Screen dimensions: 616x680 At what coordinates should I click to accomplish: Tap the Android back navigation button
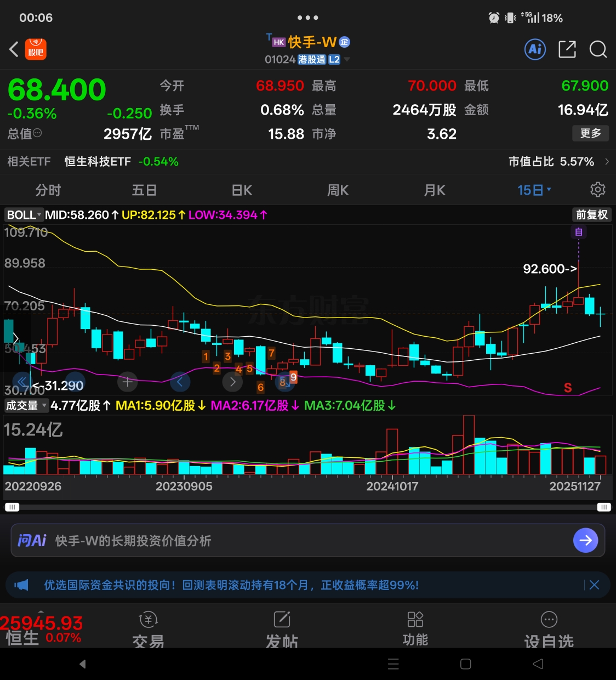point(538,664)
